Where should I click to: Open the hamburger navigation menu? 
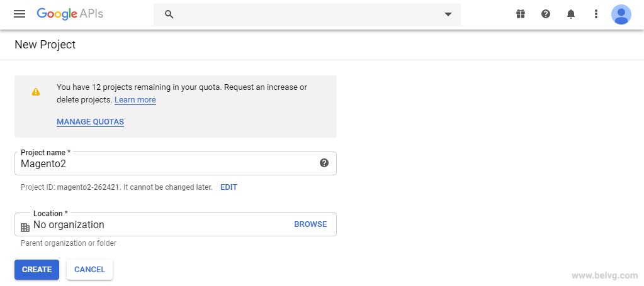pyautogui.click(x=20, y=14)
